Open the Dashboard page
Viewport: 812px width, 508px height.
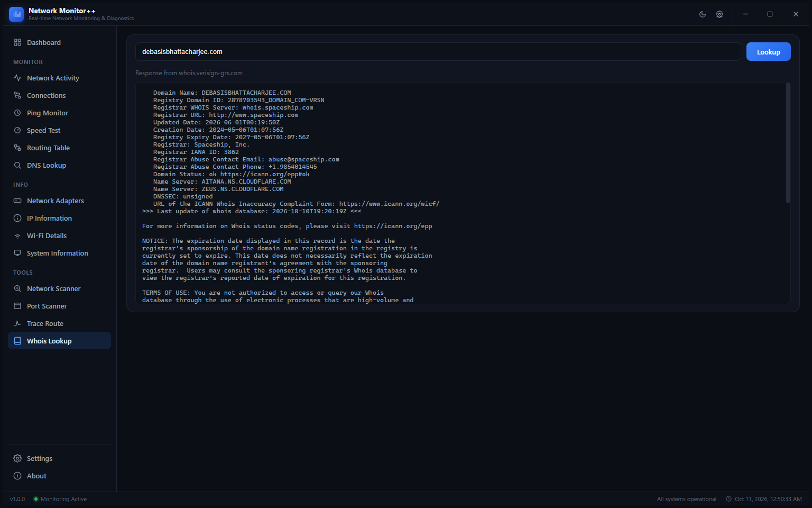click(x=59, y=42)
